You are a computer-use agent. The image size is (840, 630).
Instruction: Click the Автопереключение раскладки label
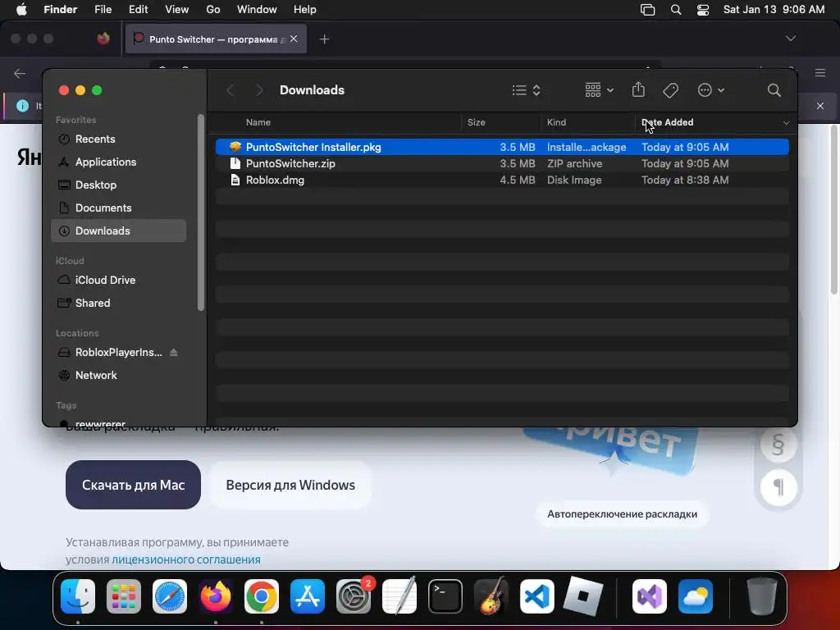coord(622,514)
